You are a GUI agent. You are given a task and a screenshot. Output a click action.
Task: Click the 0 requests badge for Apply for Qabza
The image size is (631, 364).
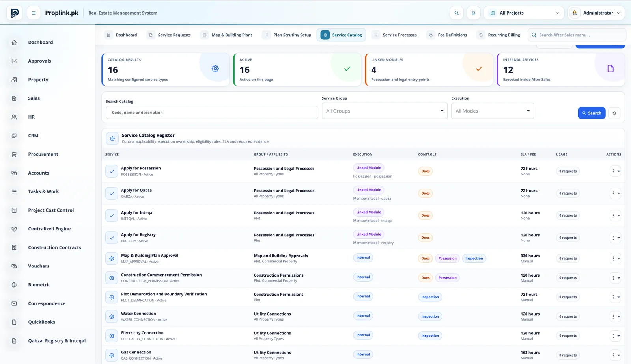coord(568,193)
